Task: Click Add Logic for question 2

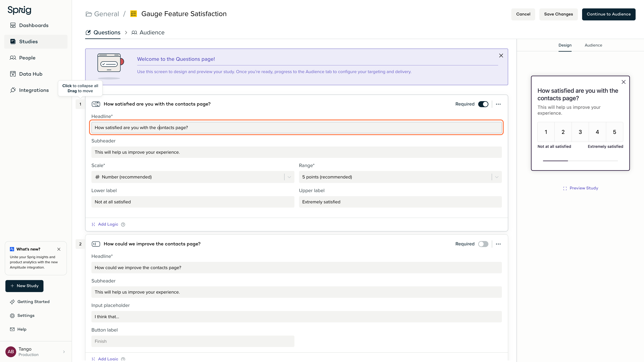Action: pyautogui.click(x=105, y=359)
